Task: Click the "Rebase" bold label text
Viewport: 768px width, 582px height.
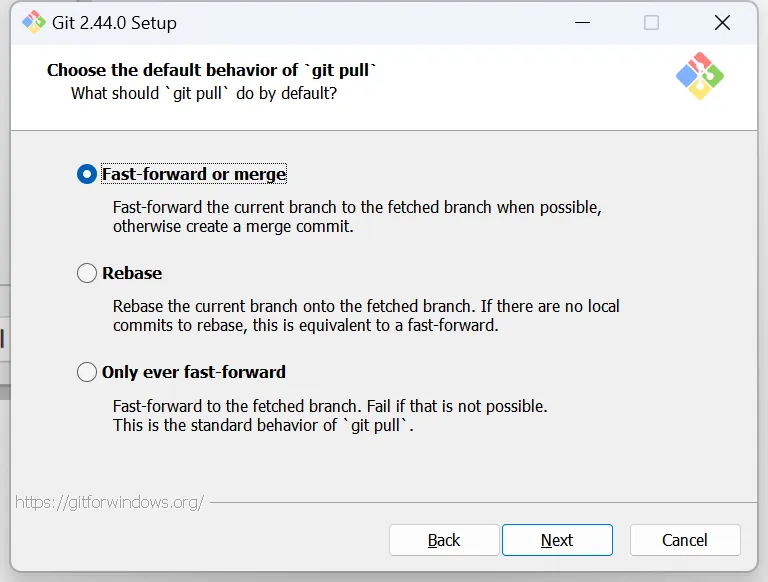Action: click(x=132, y=273)
